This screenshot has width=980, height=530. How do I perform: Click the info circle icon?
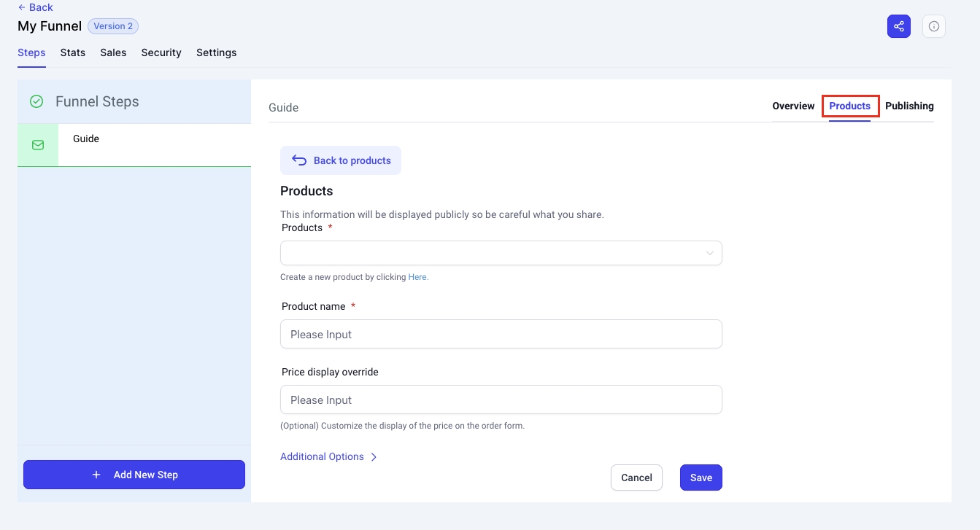point(934,27)
